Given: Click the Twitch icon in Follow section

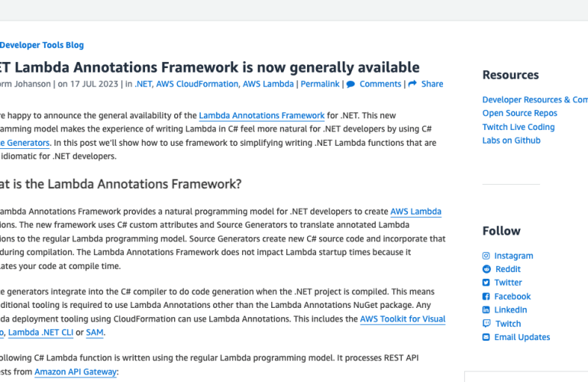Looking at the screenshot, I should pos(486,324).
